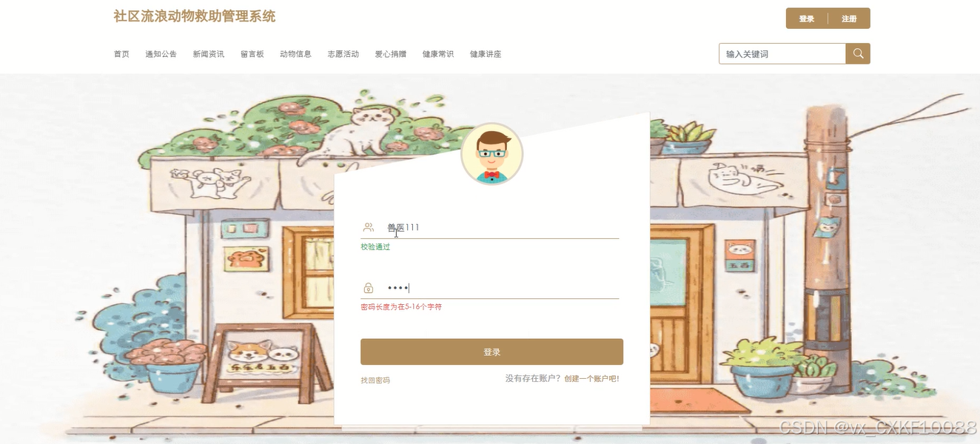
Task: Click the 创建一个账户吧 link
Action: coord(591,378)
